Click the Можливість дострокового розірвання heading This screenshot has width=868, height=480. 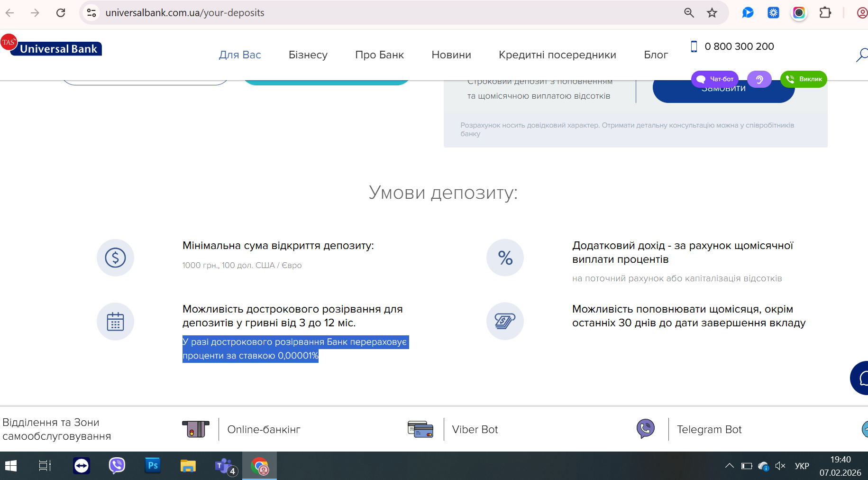click(x=292, y=316)
